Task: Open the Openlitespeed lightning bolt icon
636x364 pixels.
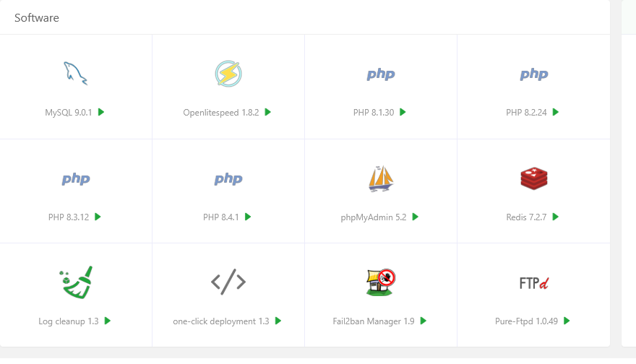Action: point(228,74)
